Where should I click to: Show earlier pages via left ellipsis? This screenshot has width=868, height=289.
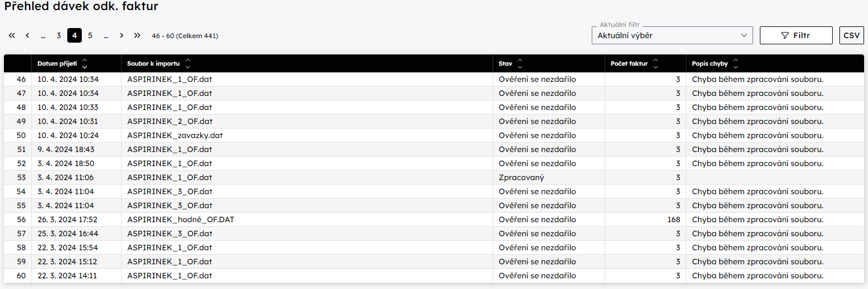(x=43, y=35)
